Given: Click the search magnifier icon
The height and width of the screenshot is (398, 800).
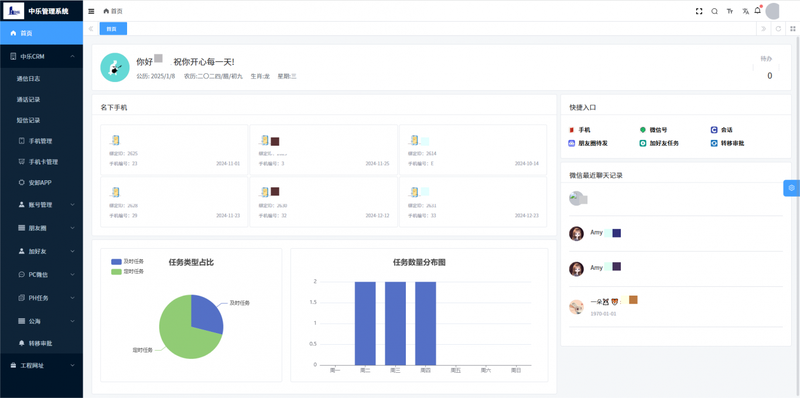Looking at the screenshot, I should point(714,11).
